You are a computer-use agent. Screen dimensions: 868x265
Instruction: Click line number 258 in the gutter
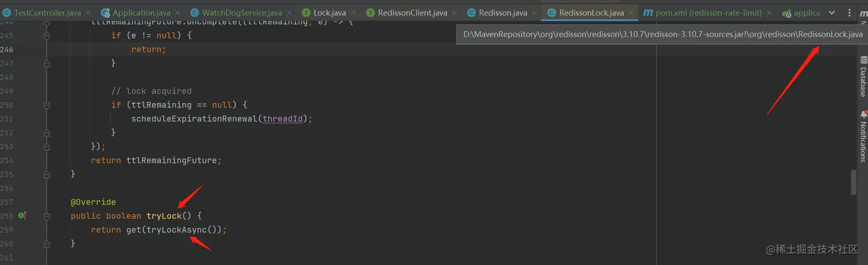pyautogui.click(x=7, y=216)
